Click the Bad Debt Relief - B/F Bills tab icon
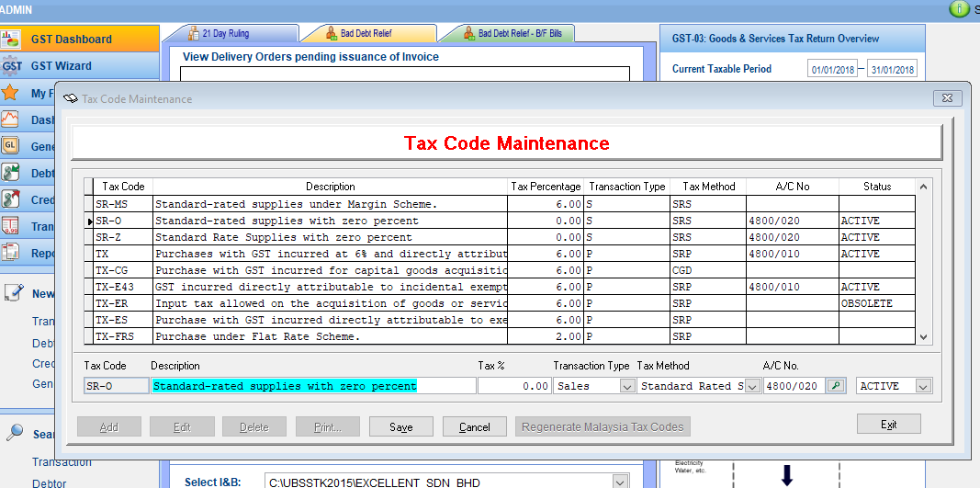Screen dimensions: 980x488 [469, 33]
